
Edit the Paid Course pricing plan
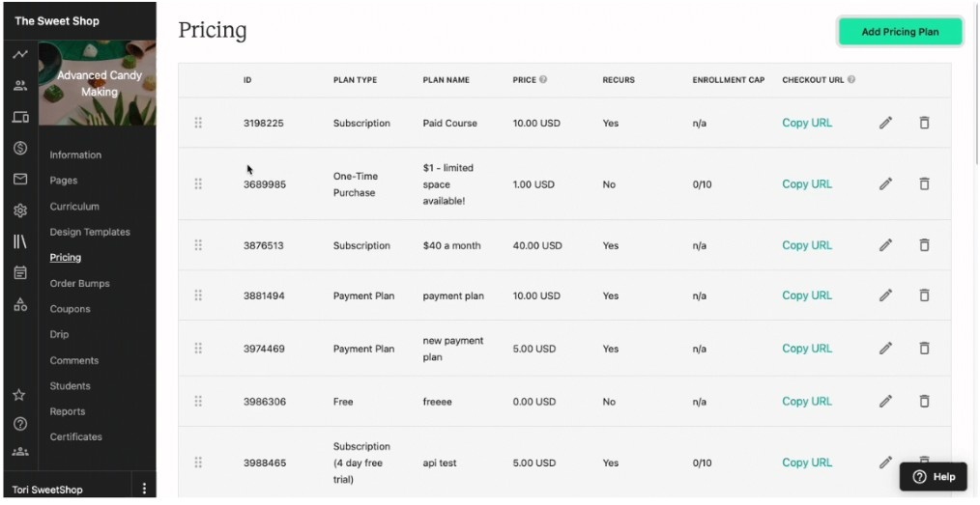click(x=885, y=123)
